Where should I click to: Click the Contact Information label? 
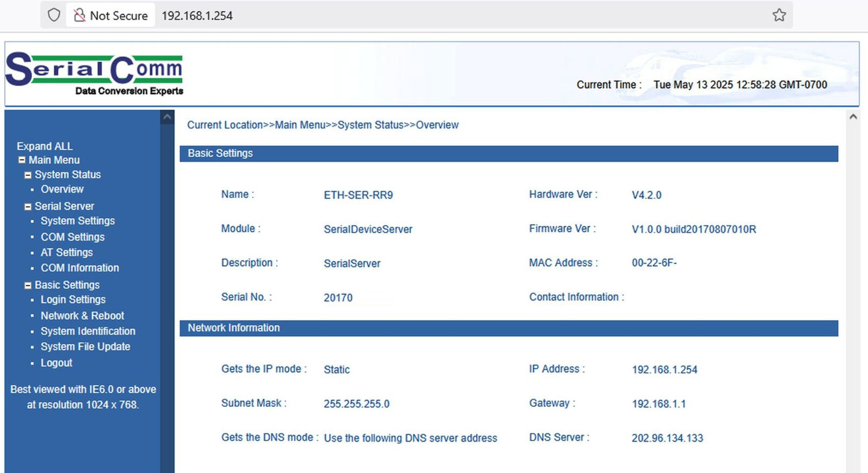click(577, 297)
